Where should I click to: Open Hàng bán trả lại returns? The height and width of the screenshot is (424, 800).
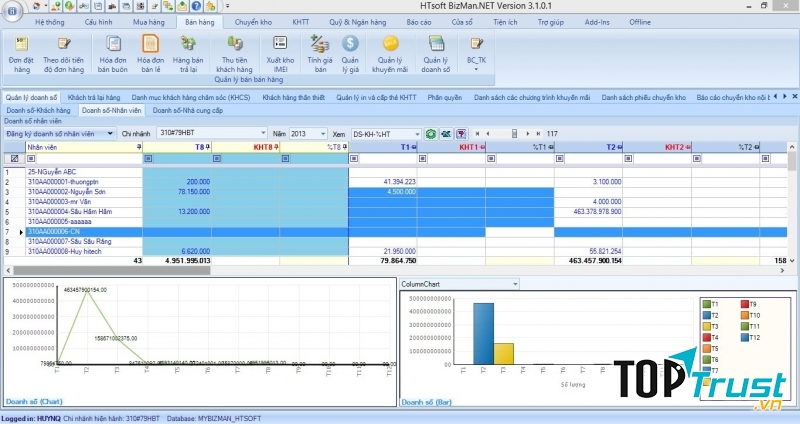(188, 55)
